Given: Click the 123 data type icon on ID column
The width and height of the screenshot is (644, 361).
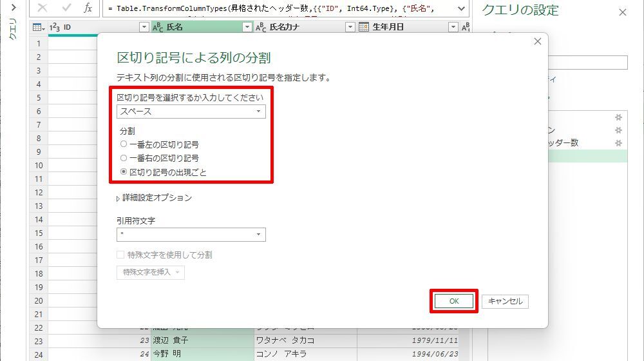Looking at the screenshot, I should pyautogui.click(x=55, y=28).
